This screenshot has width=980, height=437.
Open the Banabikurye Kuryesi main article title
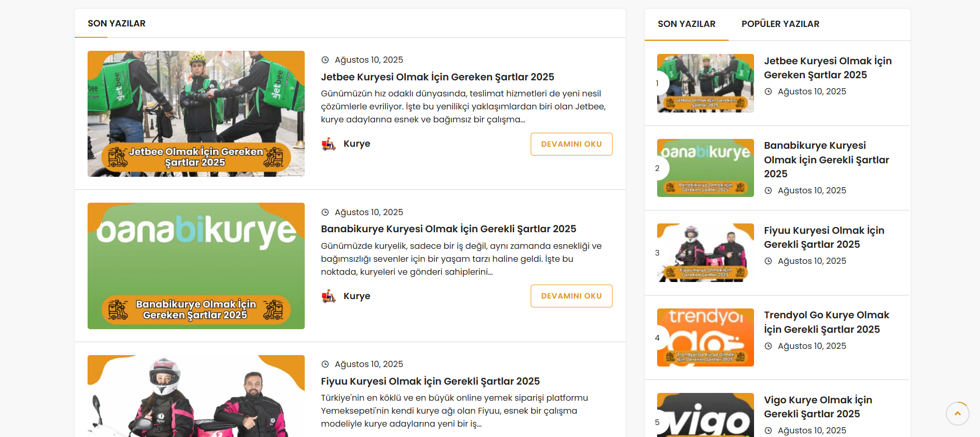point(449,229)
